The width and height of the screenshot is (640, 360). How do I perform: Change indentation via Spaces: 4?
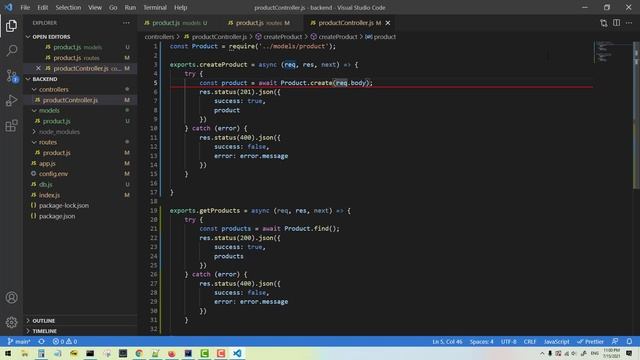pyautogui.click(x=481, y=342)
